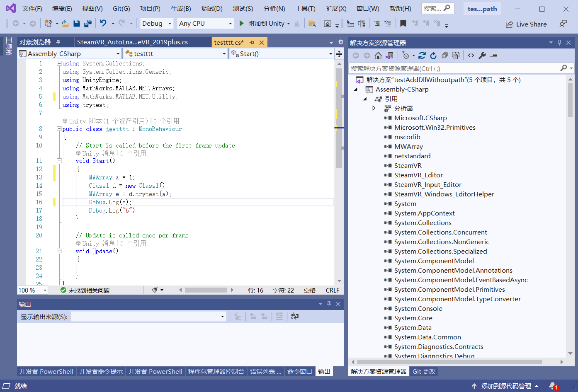Click the Undo arrow icon
This screenshot has height=392, width=578.
pos(103,24)
